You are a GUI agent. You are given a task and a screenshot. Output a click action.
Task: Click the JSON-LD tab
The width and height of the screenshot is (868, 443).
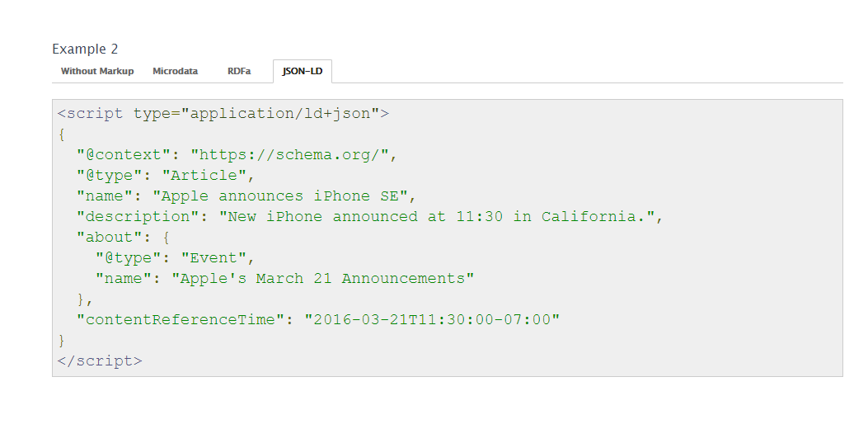tap(303, 72)
